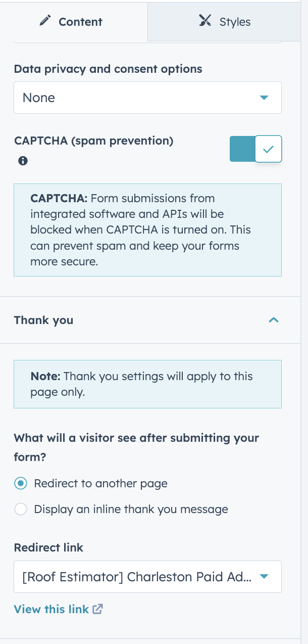Click the Thank you section header
Viewport: 308px width, 644px height.
pos(44,320)
